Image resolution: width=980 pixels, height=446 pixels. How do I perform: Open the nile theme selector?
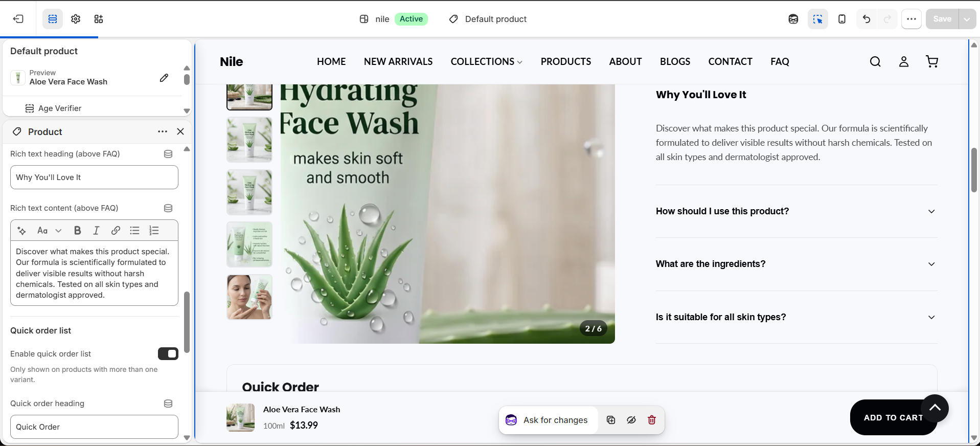pyautogui.click(x=393, y=19)
